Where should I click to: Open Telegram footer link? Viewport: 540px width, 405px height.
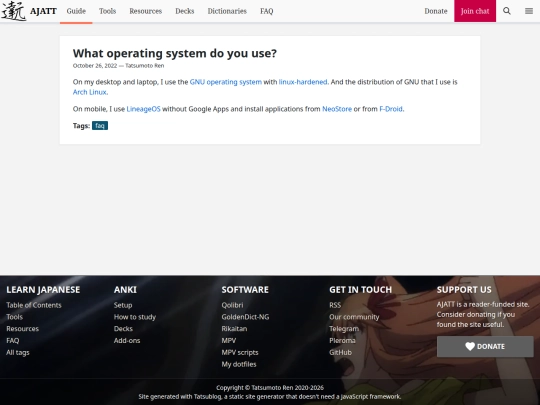344,329
